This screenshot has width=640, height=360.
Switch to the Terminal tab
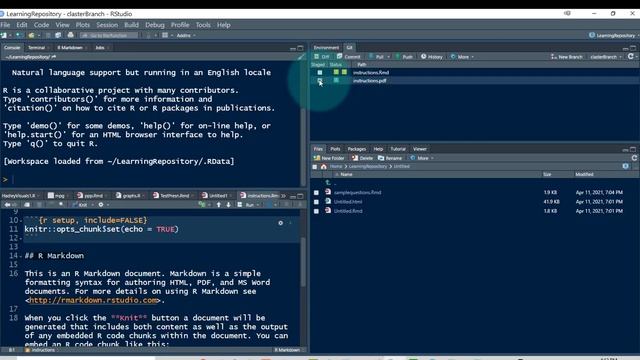[36, 48]
